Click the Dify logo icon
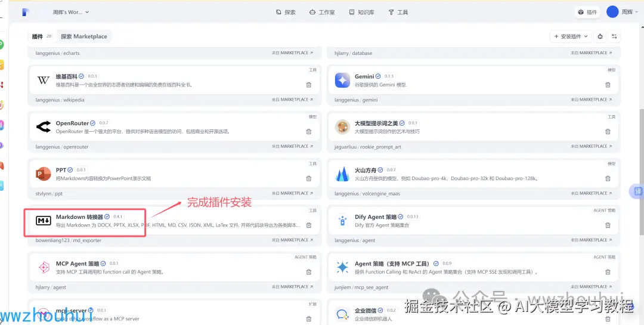Screen dimensions: 644x325 pos(26,13)
